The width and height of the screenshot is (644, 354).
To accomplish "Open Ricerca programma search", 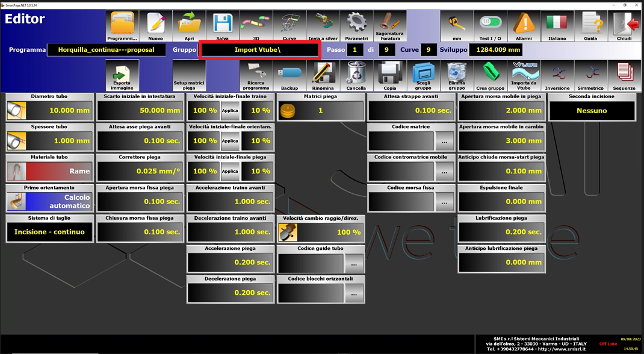I will (x=256, y=76).
